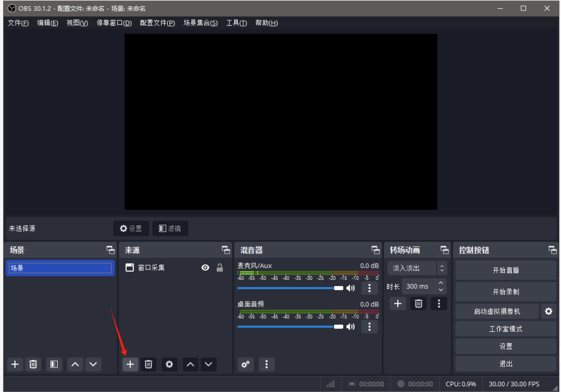This screenshot has height=392, width=561.
Task: Click the 开始直播 button
Action: (x=505, y=271)
